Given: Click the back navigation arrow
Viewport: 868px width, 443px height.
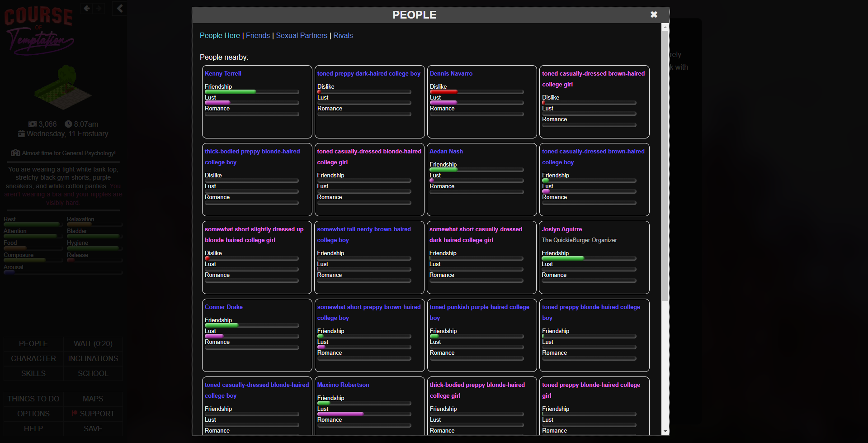Looking at the screenshot, I should click(86, 8).
